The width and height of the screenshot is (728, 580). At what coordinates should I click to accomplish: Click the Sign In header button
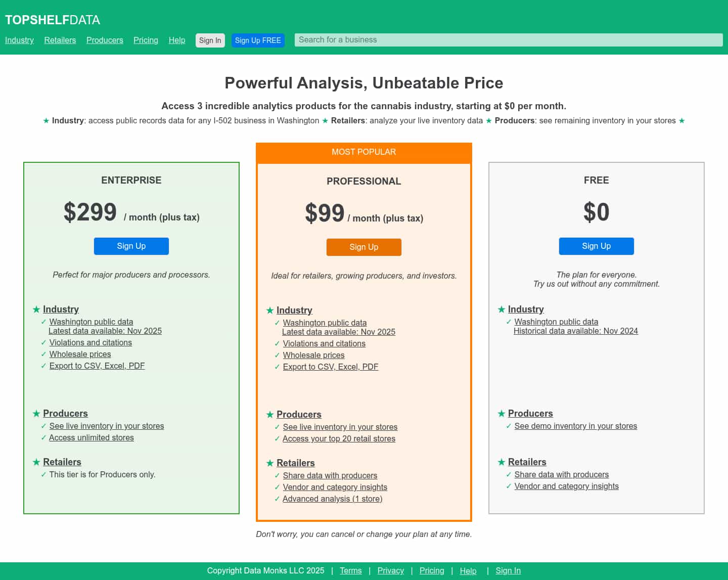click(210, 40)
